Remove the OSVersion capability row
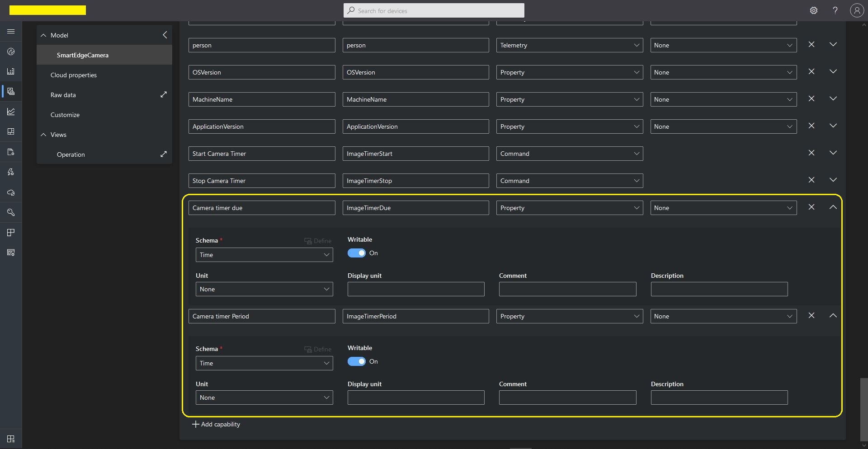The height and width of the screenshot is (449, 868). 811,72
